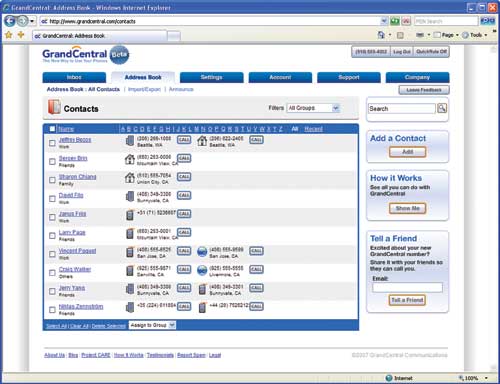Click the browser vertical scrollbar down arrow
This screenshot has width=500, height=384.
494,367
